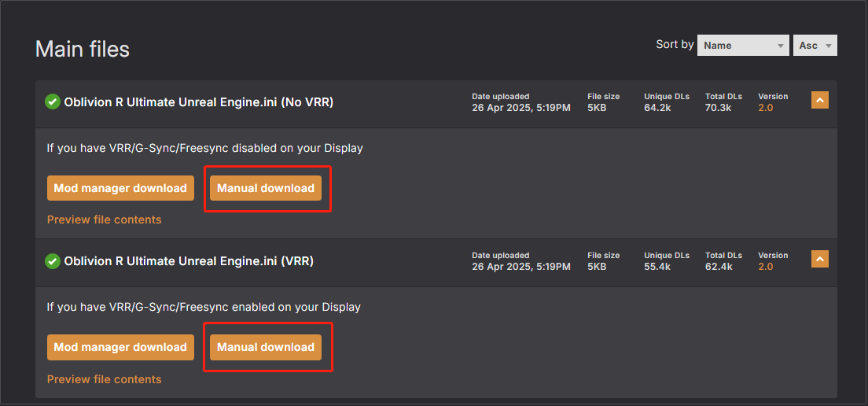The width and height of the screenshot is (868, 406).
Task: Click the VRR-disabled display description text
Action: click(204, 148)
